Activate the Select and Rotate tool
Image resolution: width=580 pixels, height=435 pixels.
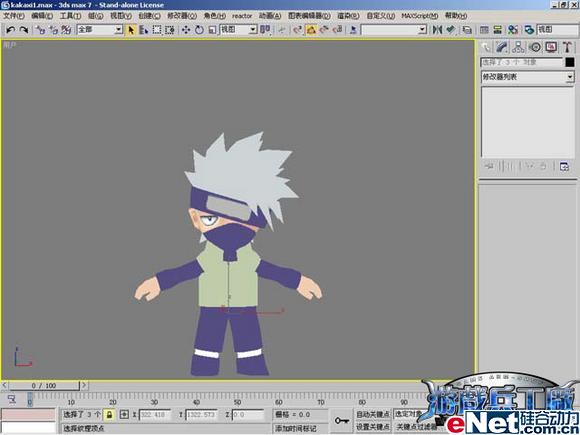[199, 30]
